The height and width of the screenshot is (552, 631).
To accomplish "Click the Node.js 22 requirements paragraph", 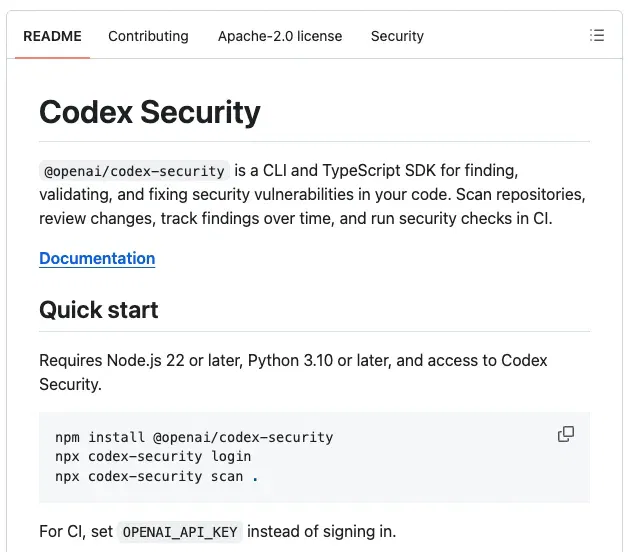I will (293, 372).
